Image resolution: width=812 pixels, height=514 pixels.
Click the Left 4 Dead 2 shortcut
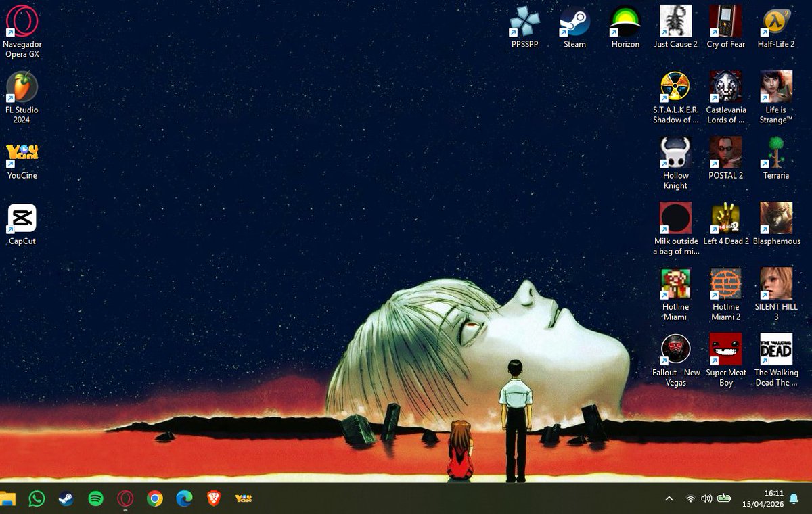pyautogui.click(x=725, y=224)
